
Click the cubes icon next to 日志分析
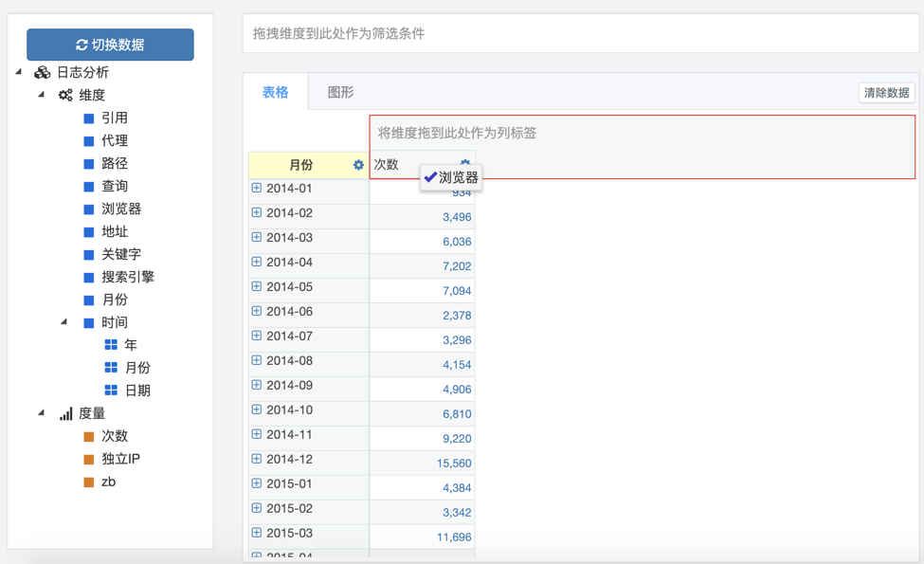(43, 73)
